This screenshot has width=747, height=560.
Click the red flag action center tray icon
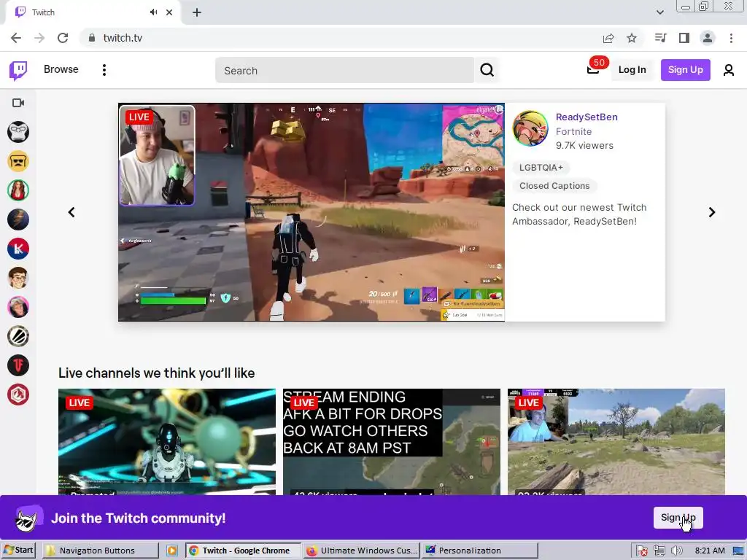[x=642, y=551]
